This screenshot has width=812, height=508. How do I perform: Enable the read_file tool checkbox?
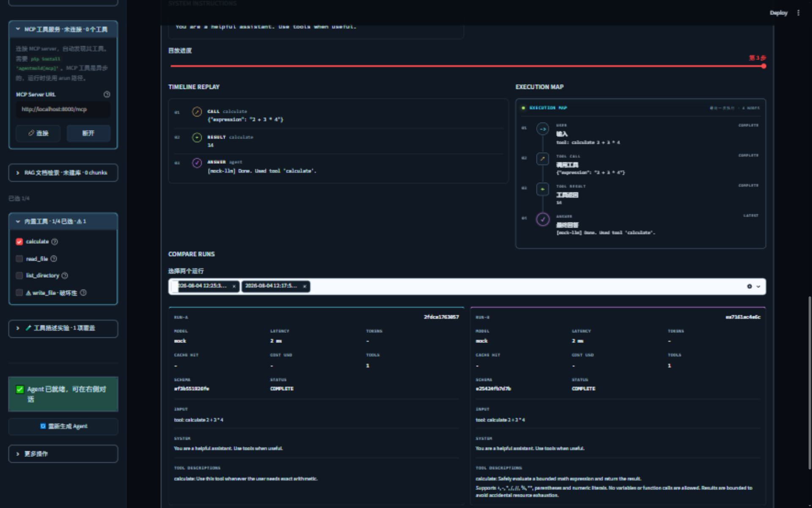coord(19,259)
